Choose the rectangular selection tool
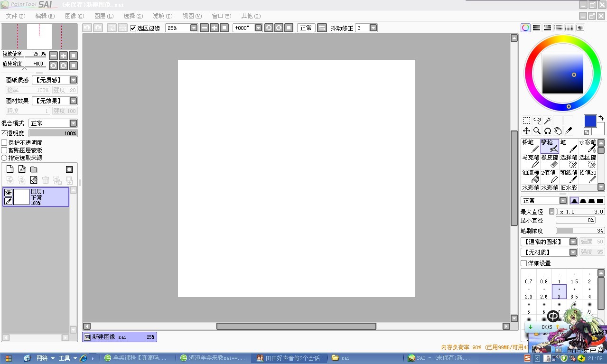The height and width of the screenshot is (364, 607). pos(527,121)
